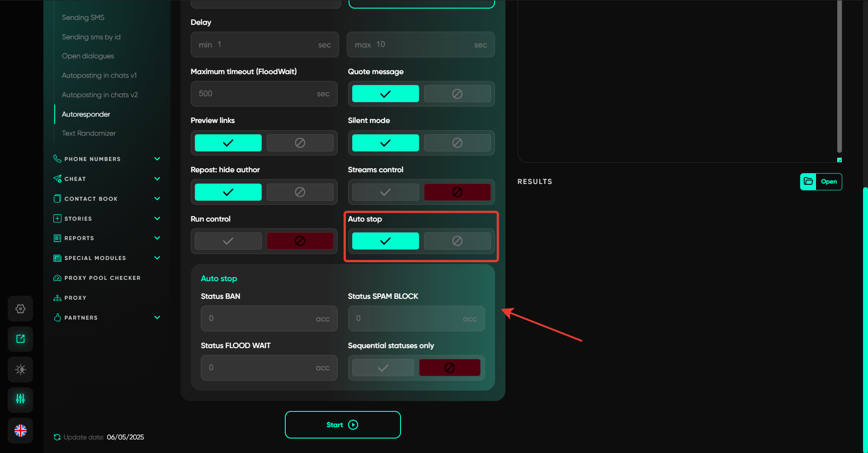
Task: Open the Text Randomizer menu item
Action: click(x=89, y=133)
